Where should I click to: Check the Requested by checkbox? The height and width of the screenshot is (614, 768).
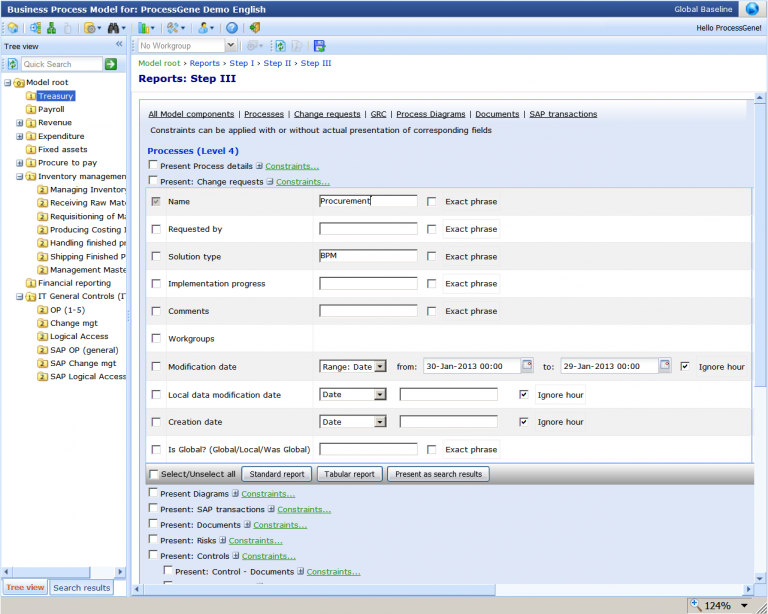[155, 230]
